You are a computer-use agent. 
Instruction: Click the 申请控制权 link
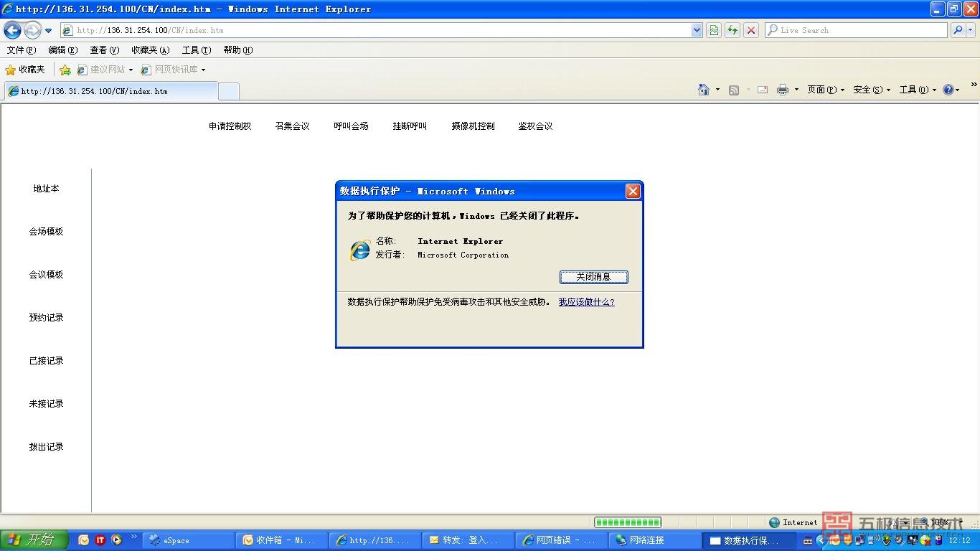click(x=230, y=126)
